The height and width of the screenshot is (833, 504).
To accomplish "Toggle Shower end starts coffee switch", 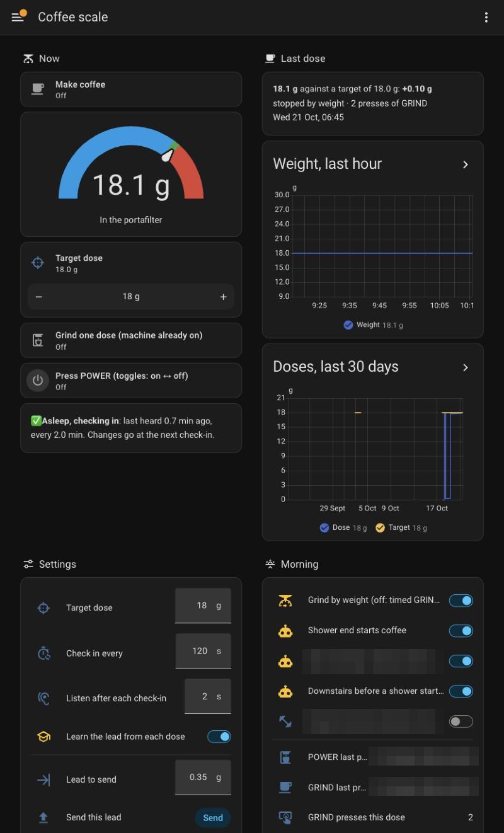I will tap(461, 631).
